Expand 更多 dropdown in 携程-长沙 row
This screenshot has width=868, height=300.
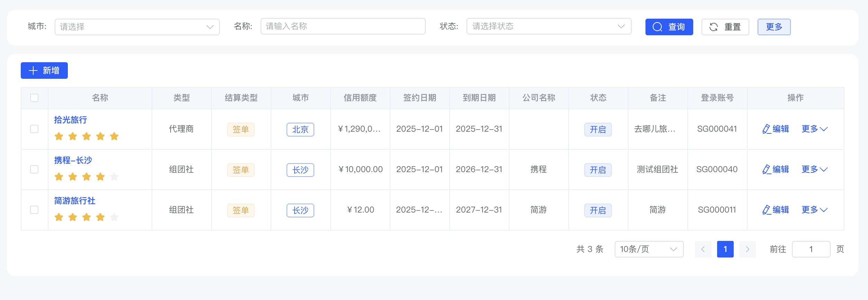pos(815,169)
